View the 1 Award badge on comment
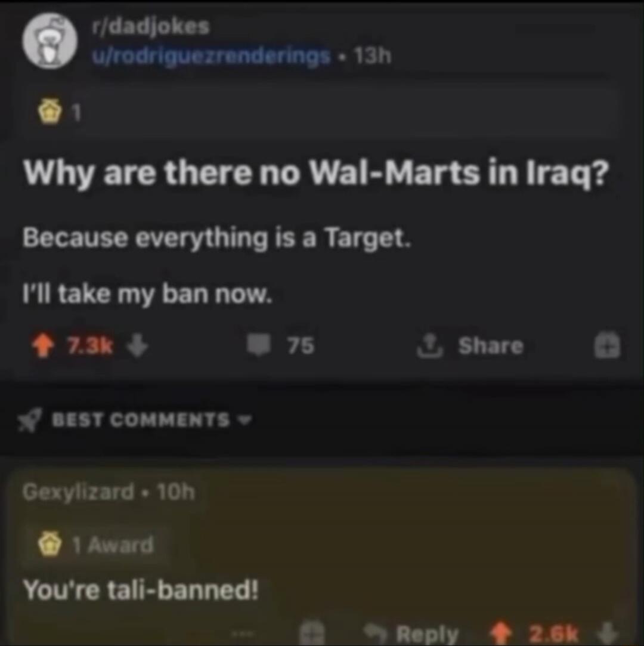 pos(95,545)
